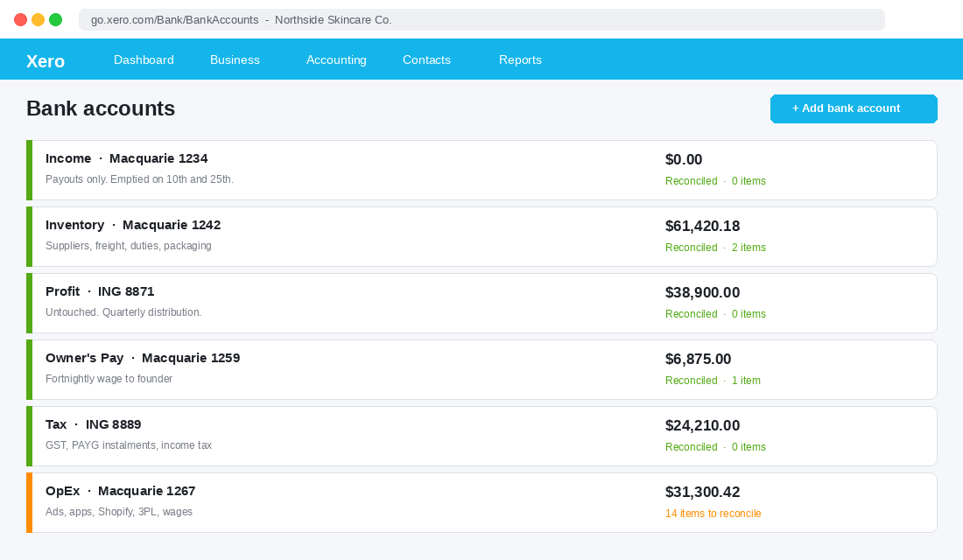Click the browser address bar

(x=481, y=19)
